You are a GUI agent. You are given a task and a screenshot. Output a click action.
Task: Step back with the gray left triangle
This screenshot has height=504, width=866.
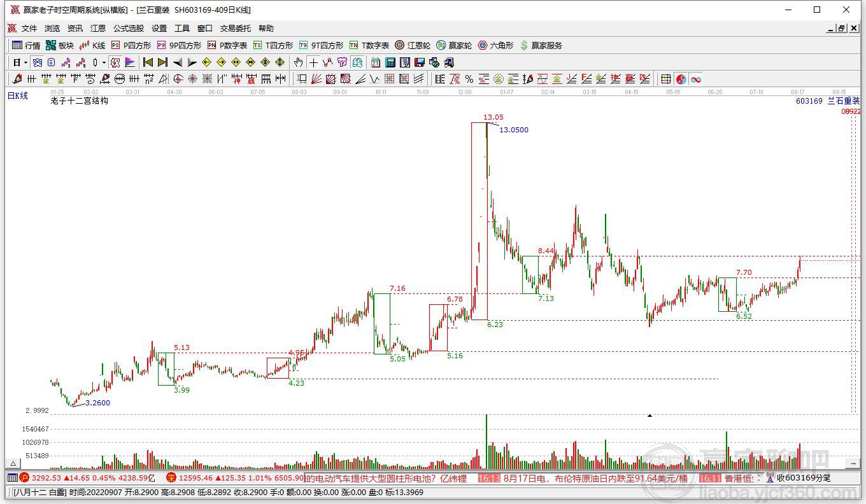(177, 62)
